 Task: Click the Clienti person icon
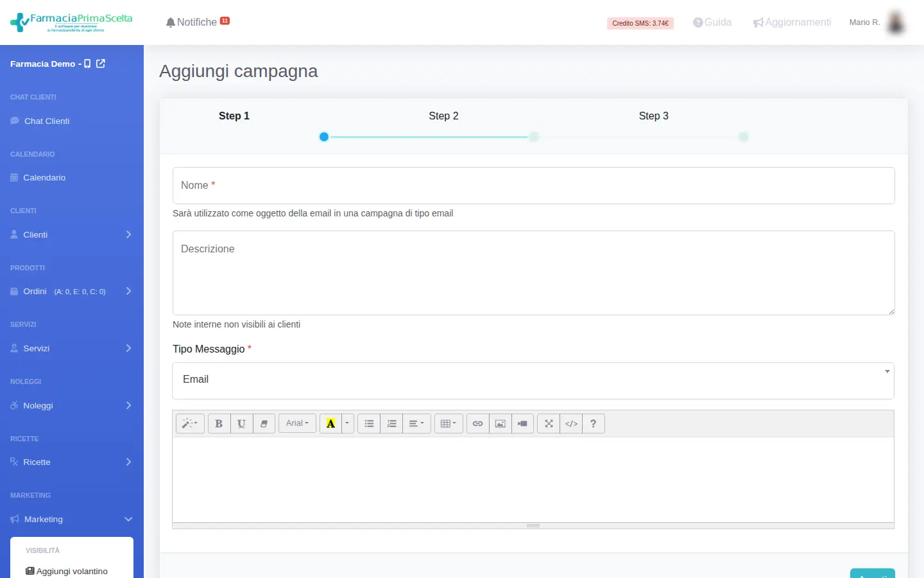(14, 234)
